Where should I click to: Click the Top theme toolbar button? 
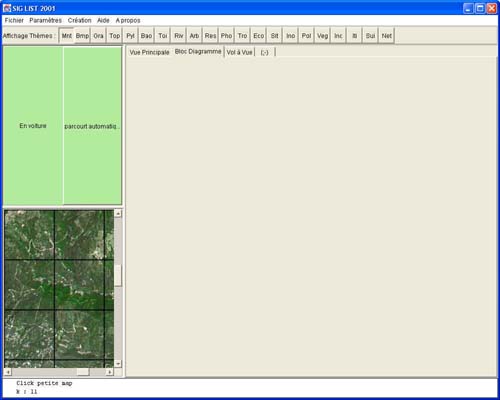coord(115,36)
